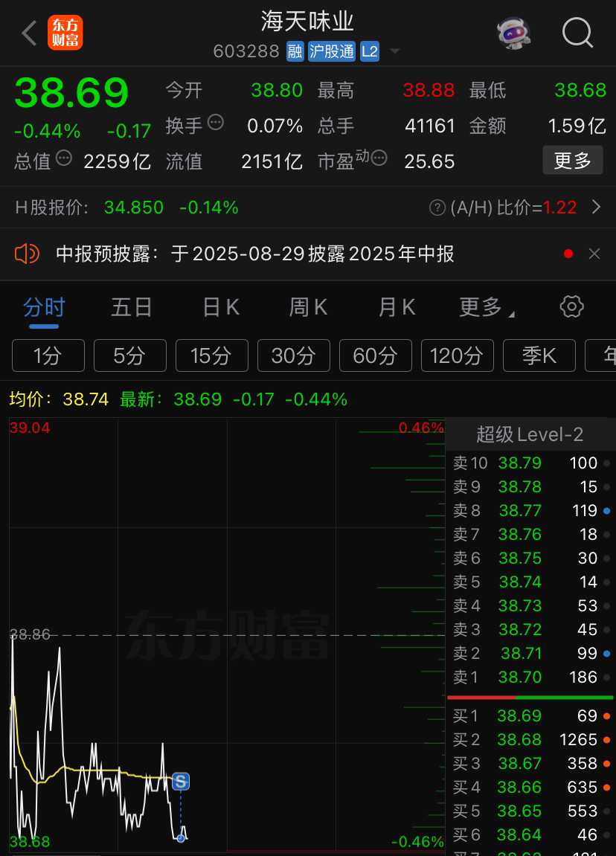Dismiss the 中报预披露 notice
The image size is (616, 856).
point(594,254)
